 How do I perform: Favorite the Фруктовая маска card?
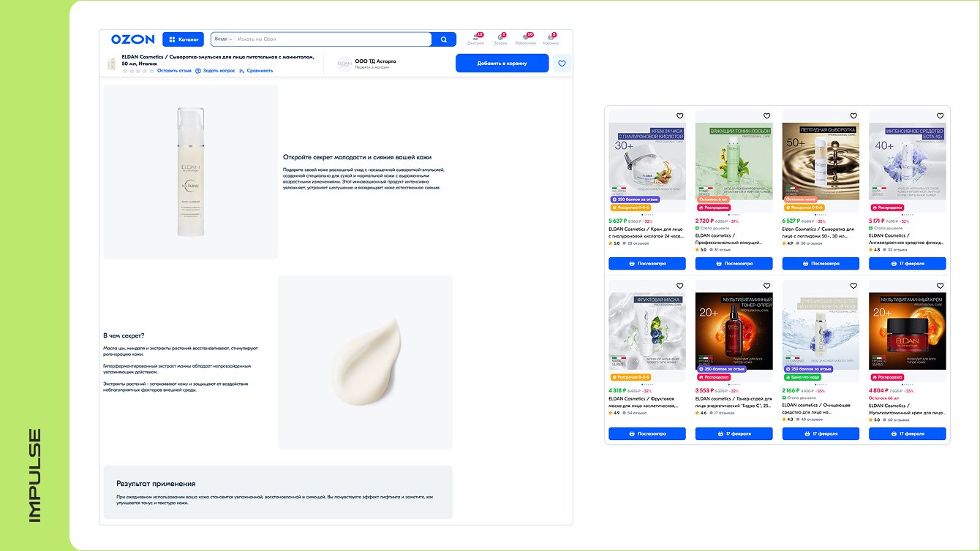pyautogui.click(x=679, y=286)
